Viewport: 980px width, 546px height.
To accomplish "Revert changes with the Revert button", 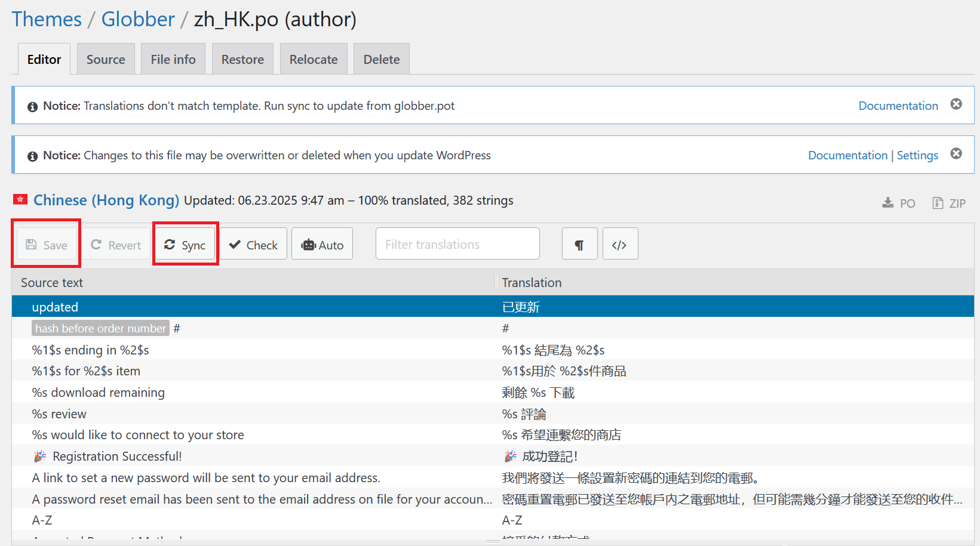I will [116, 245].
